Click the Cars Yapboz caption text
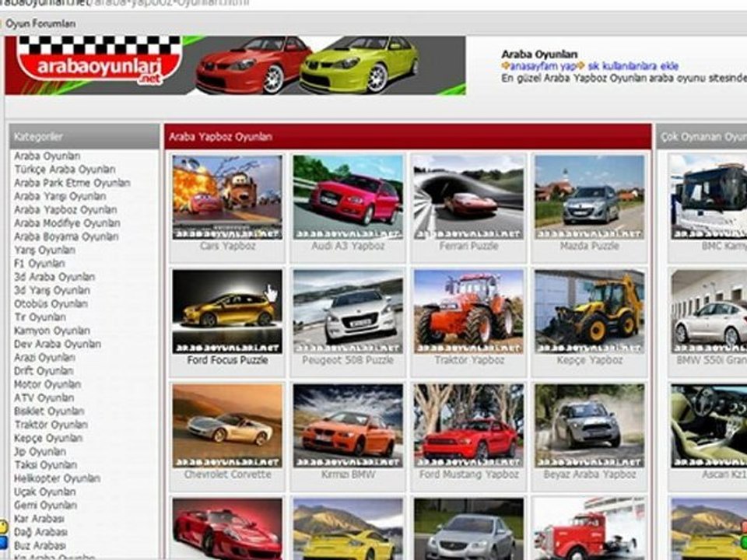Viewport: 747px width, 560px height. [x=227, y=247]
